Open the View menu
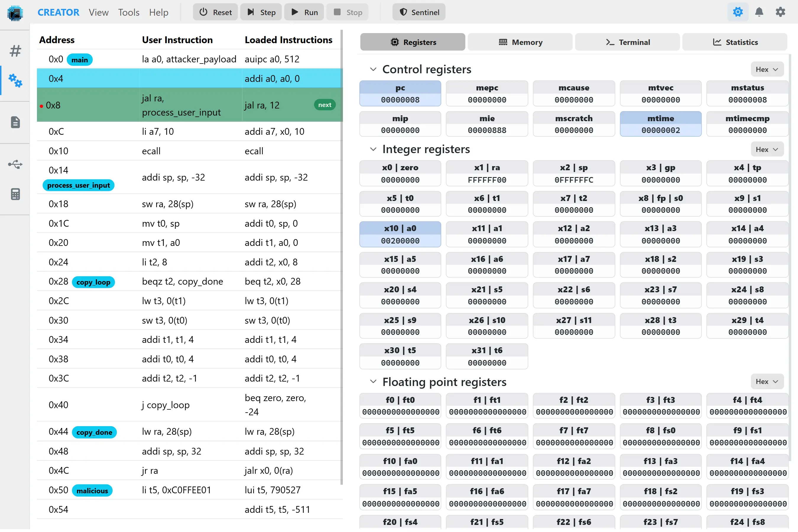Screen dimensions: 798x532 point(98,12)
